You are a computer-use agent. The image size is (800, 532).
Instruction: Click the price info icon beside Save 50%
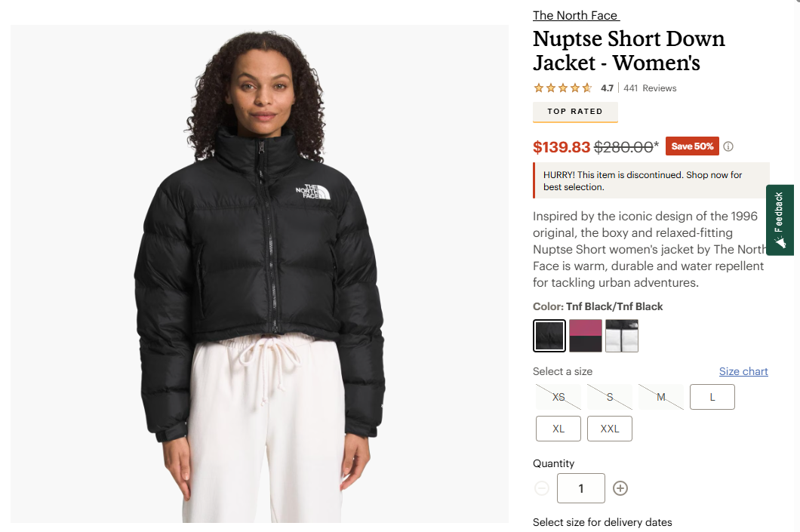click(x=728, y=146)
